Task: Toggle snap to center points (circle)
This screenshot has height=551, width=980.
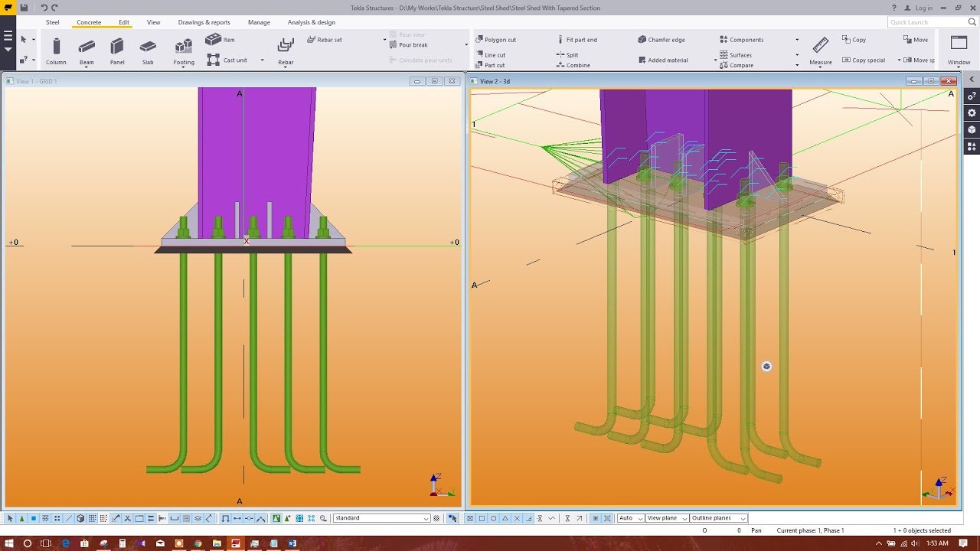Action: 494,518
